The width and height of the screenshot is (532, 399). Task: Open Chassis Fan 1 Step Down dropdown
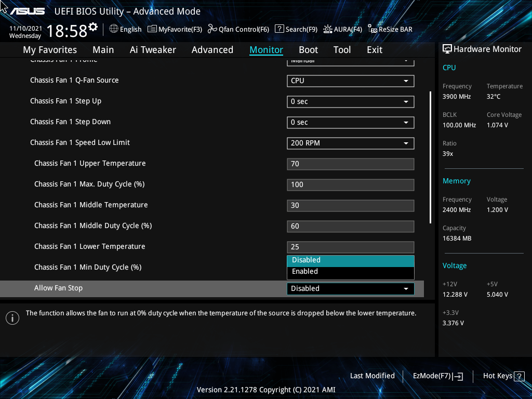(x=351, y=123)
